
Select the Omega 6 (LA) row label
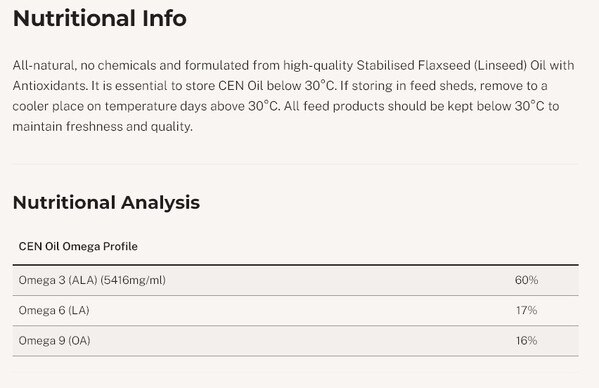pos(54,310)
